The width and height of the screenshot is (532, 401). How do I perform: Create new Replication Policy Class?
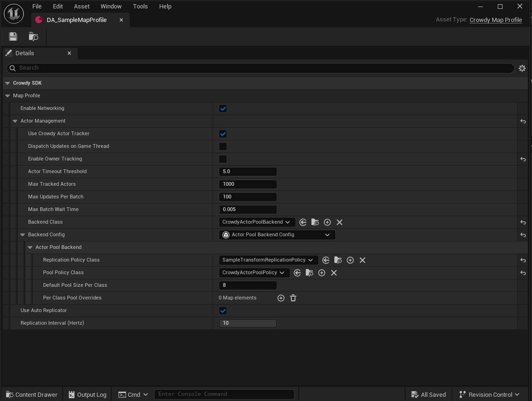coord(350,260)
